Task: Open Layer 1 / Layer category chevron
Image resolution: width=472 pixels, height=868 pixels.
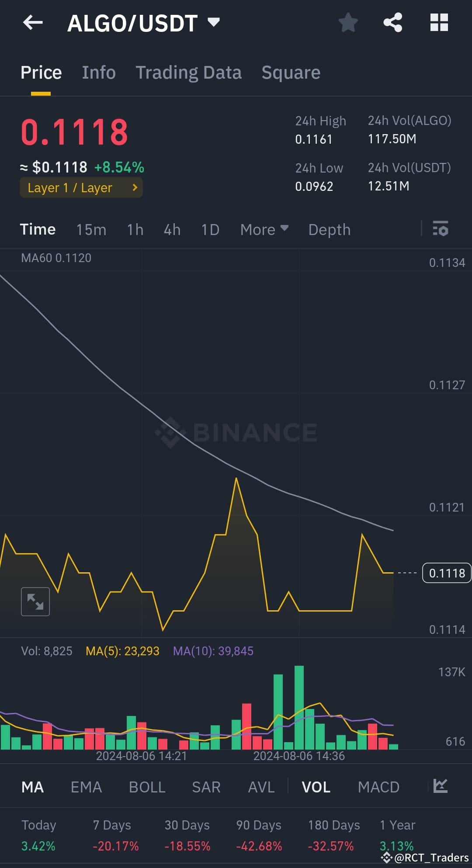Action: 134,188
